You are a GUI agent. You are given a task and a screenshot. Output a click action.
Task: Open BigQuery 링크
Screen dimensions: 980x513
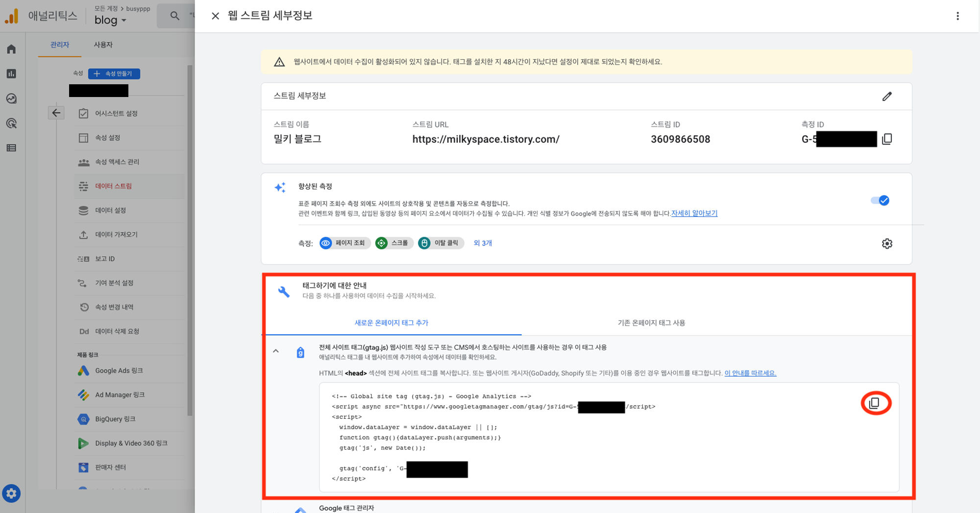[129, 419]
